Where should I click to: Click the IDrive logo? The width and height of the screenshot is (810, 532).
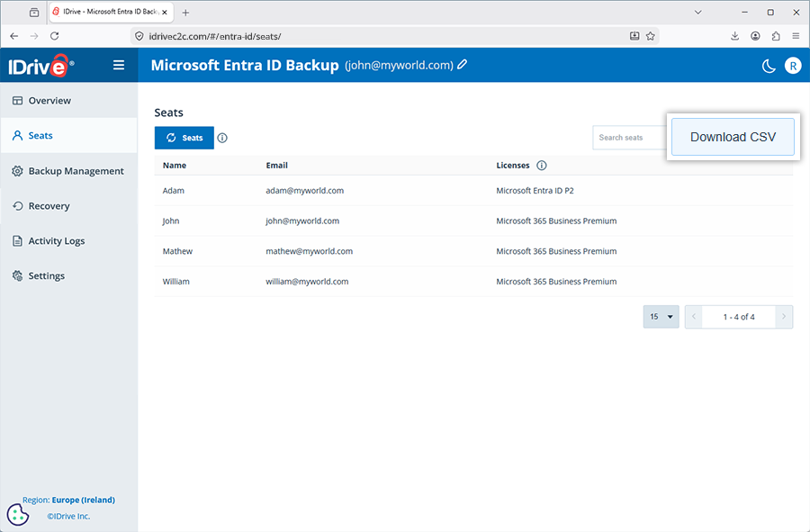click(x=40, y=66)
